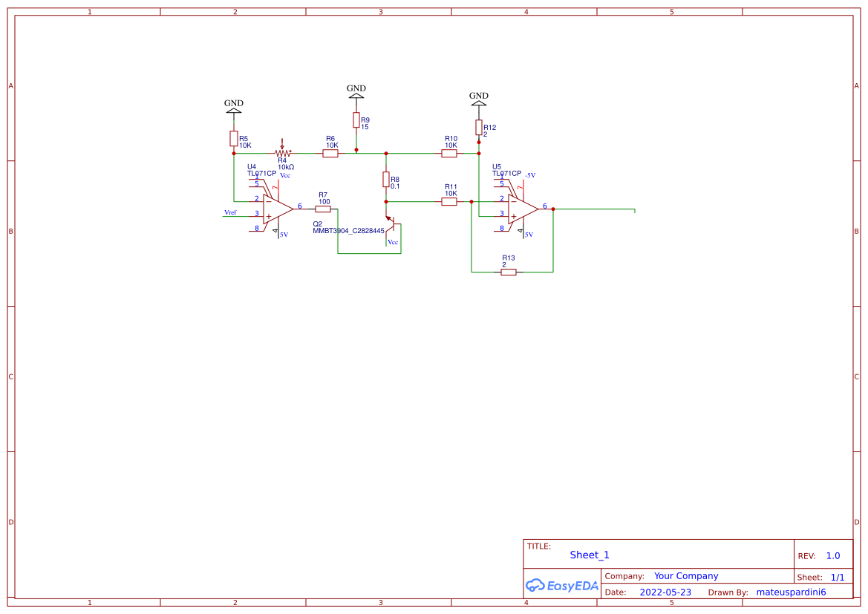Select feedback resistor R13

[x=509, y=271]
